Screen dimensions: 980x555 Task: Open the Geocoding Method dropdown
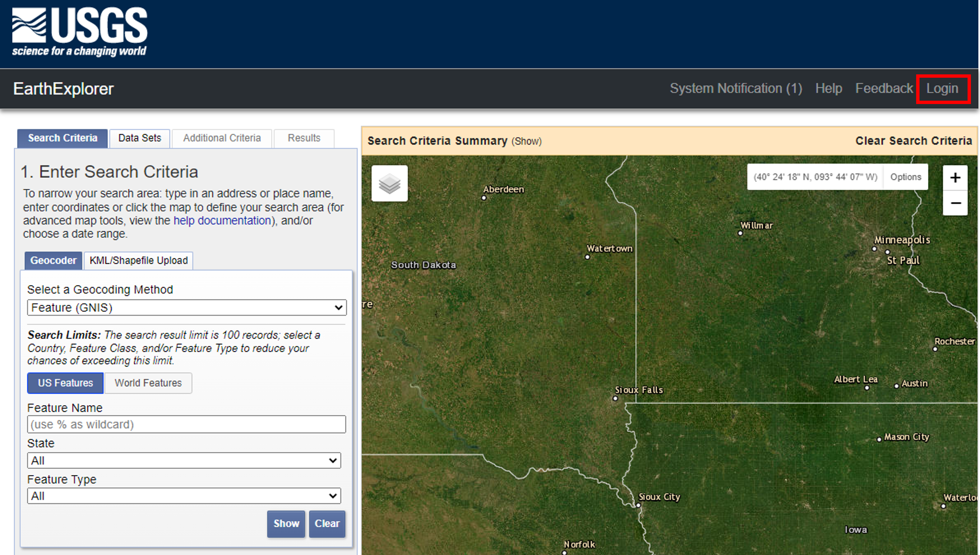point(186,308)
